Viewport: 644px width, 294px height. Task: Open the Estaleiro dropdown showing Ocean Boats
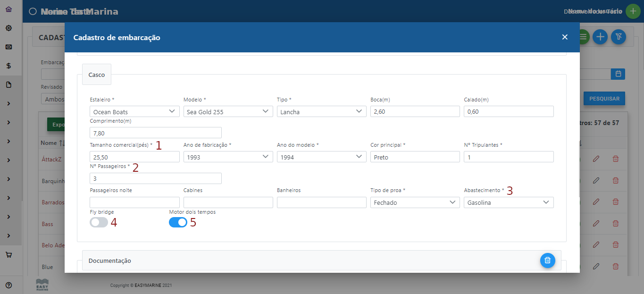(134, 112)
